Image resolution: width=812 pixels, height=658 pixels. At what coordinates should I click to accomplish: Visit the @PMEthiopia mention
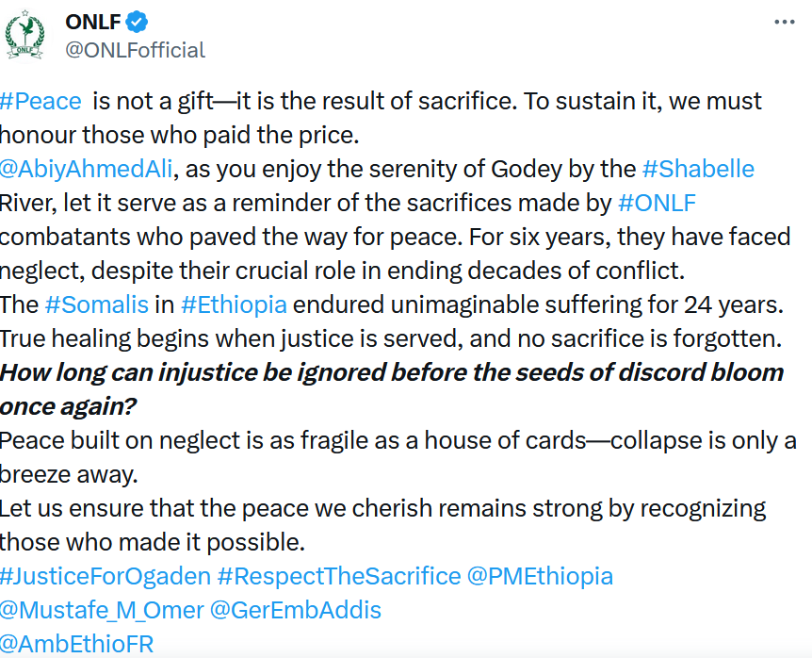(x=540, y=576)
